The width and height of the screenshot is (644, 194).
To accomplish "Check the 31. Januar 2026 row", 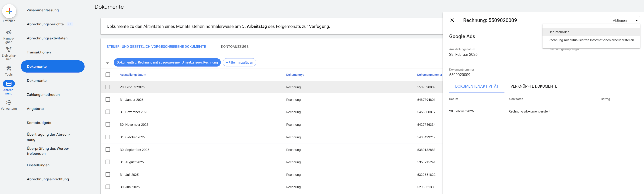I will point(108,99).
